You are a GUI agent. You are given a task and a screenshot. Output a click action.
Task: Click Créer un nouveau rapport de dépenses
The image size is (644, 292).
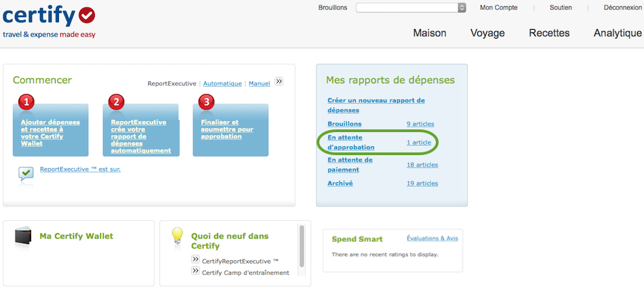(376, 105)
